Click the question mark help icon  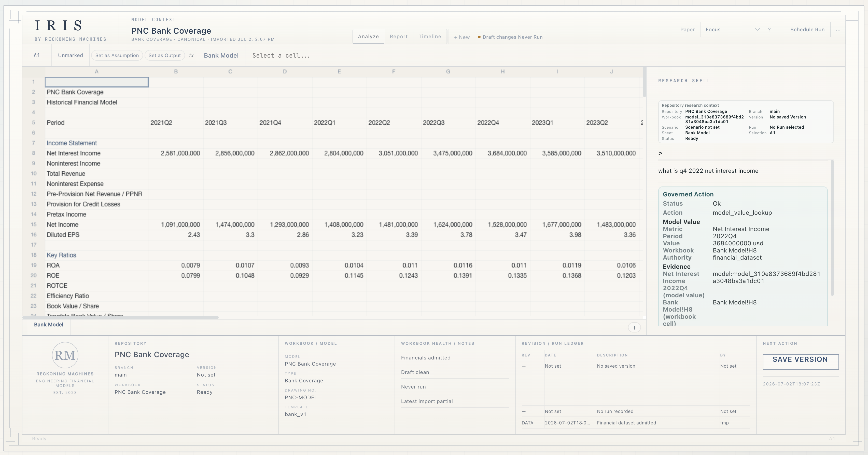tap(769, 30)
